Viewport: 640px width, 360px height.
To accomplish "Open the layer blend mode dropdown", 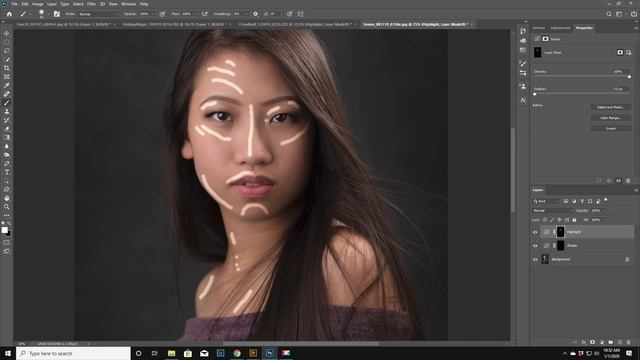I will [x=553, y=211].
